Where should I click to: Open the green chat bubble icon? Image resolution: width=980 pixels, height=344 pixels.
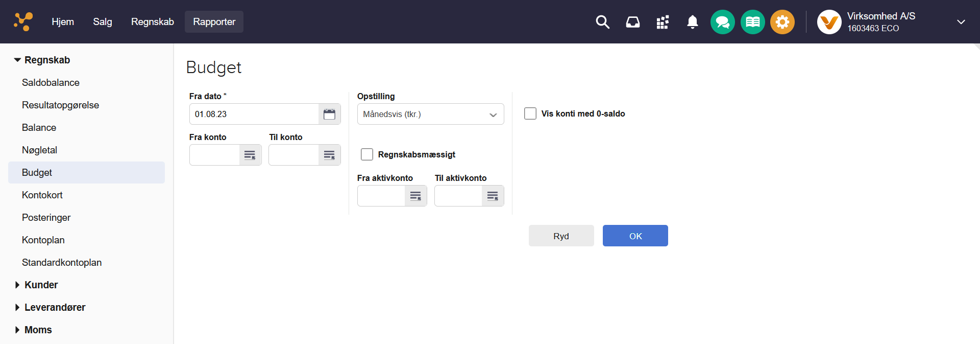pyautogui.click(x=722, y=22)
